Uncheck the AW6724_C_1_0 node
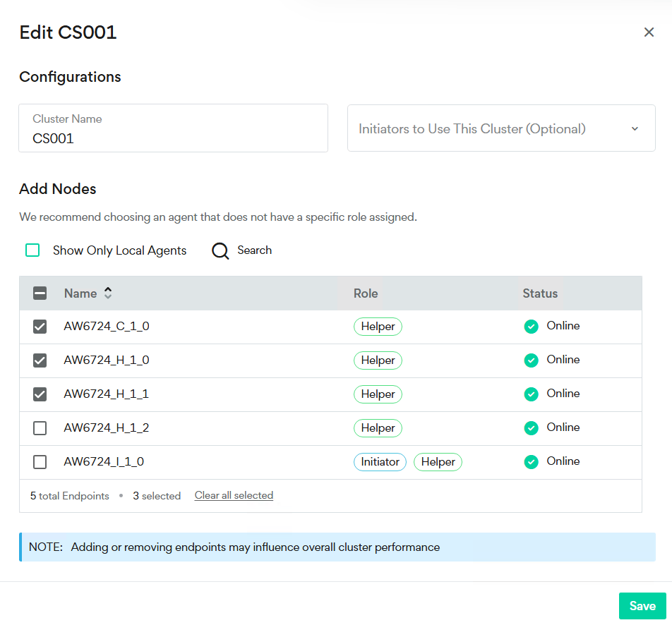This screenshot has width=672, height=625. 40,327
